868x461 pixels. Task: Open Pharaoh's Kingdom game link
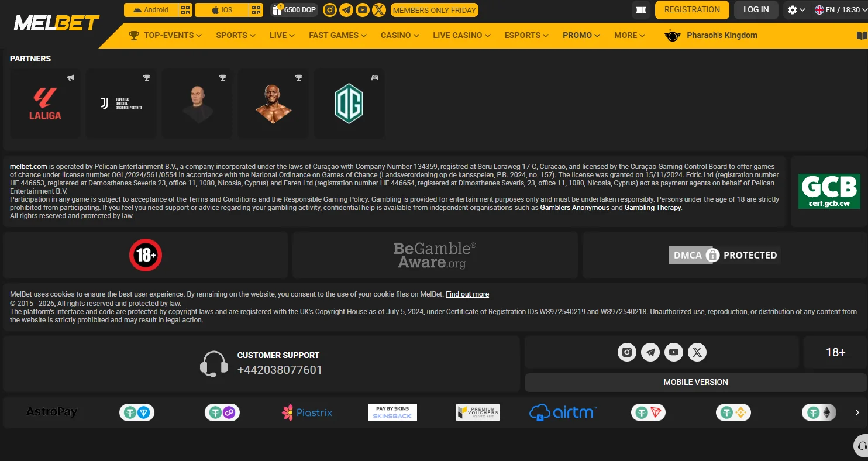[711, 35]
